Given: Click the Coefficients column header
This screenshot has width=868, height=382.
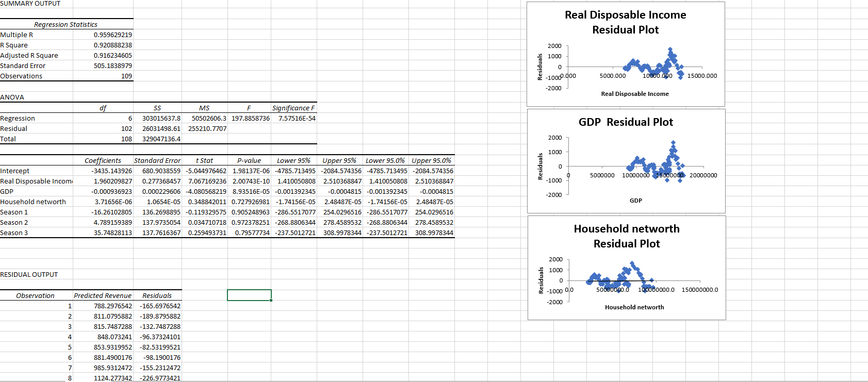Looking at the screenshot, I should click(103, 161).
